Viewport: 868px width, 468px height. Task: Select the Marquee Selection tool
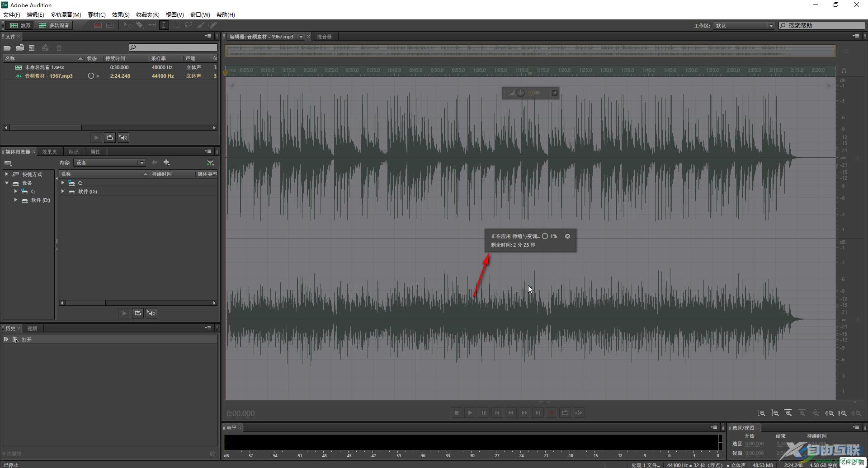(x=177, y=25)
